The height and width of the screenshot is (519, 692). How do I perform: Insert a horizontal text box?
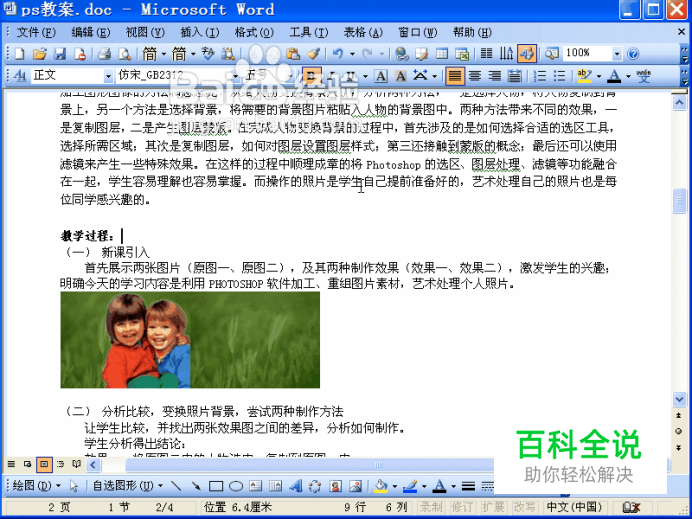pyautogui.click(x=256, y=486)
